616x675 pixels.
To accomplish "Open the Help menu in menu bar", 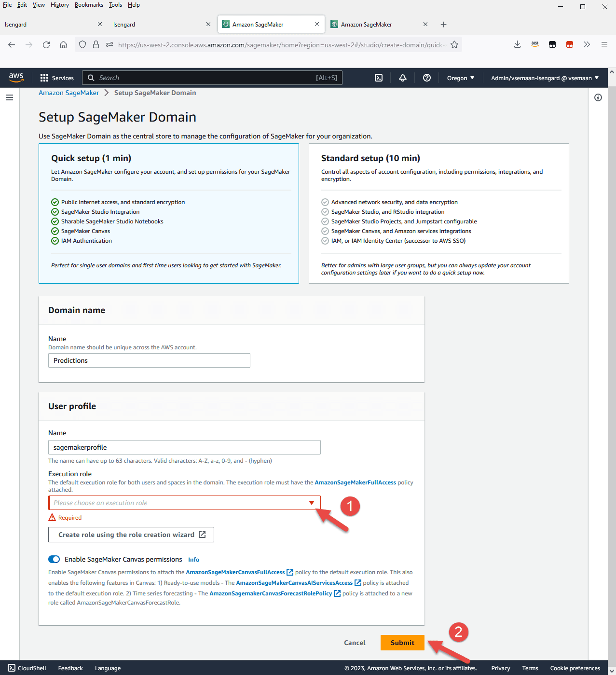I will point(134,5).
